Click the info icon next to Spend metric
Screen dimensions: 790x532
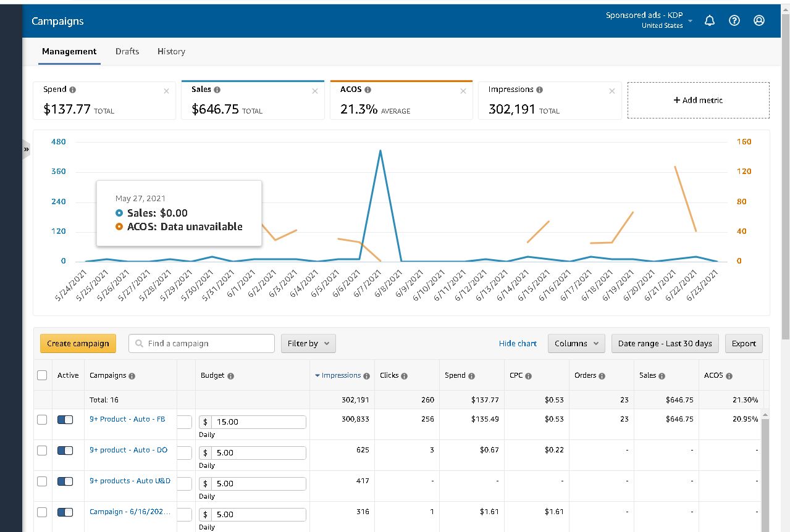pos(73,90)
